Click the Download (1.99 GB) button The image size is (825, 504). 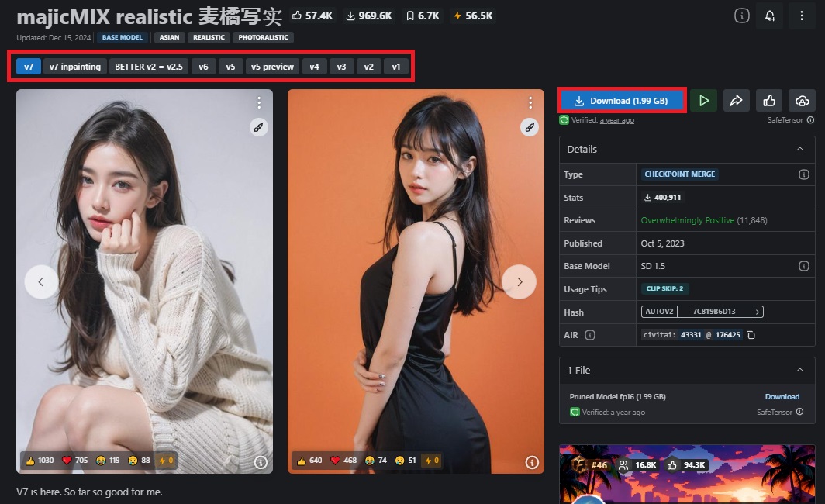click(621, 100)
